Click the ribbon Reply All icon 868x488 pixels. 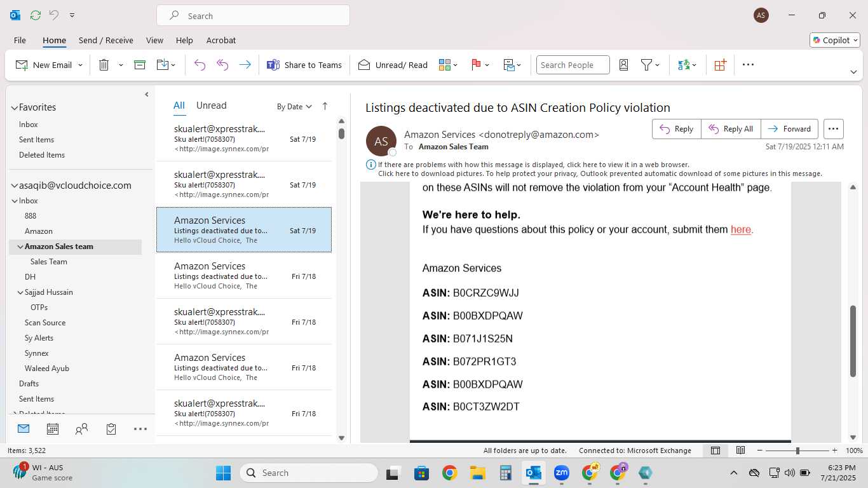pyautogui.click(x=222, y=65)
